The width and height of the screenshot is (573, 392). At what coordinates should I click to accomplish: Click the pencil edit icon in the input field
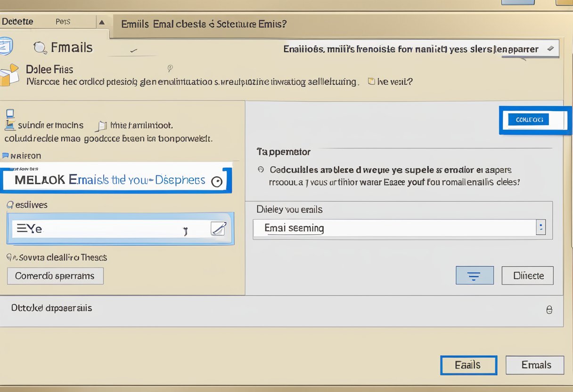pyautogui.click(x=218, y=228)
